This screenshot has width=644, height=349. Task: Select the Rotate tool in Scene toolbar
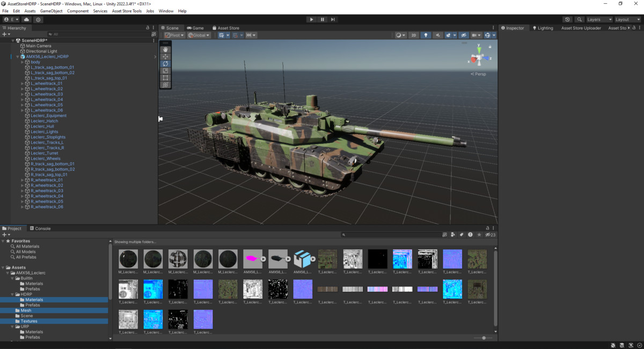pos(165,64)
